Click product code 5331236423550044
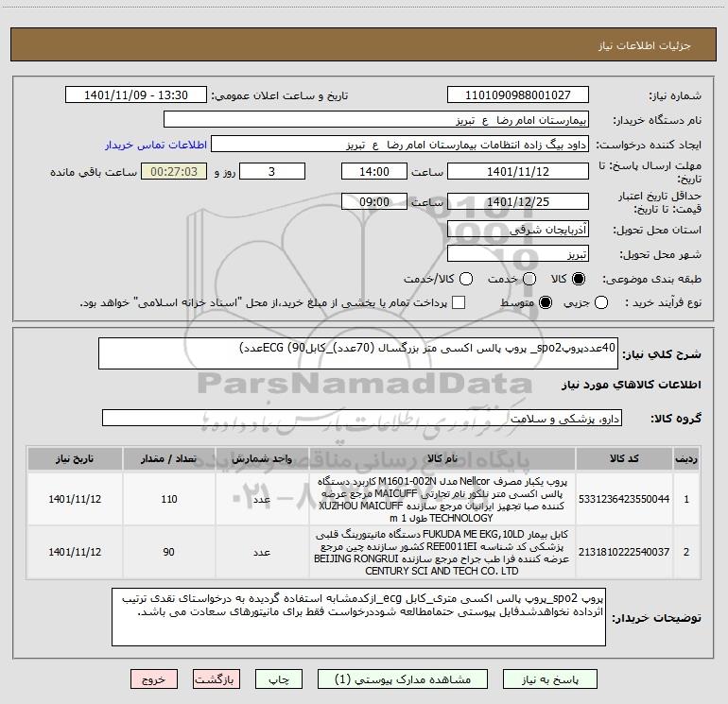728x704 pixels. [624, 499]
